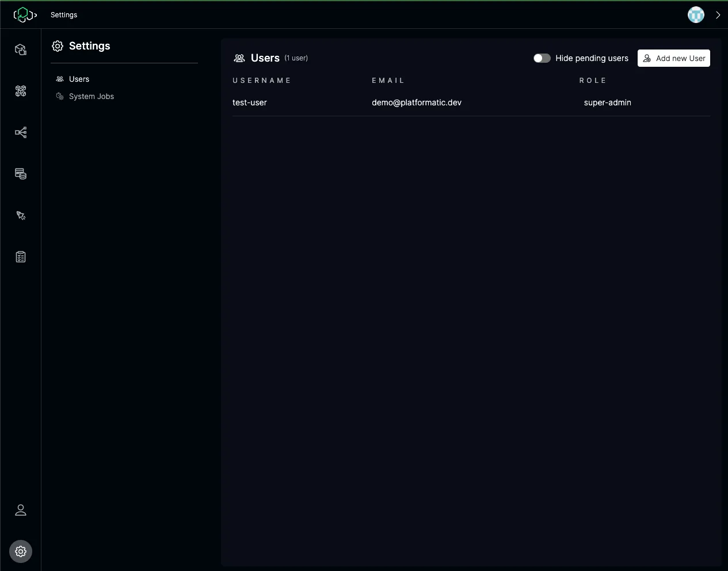Toggle the Hide pending users switch
The image size is (728, 571).
[542, 58]
